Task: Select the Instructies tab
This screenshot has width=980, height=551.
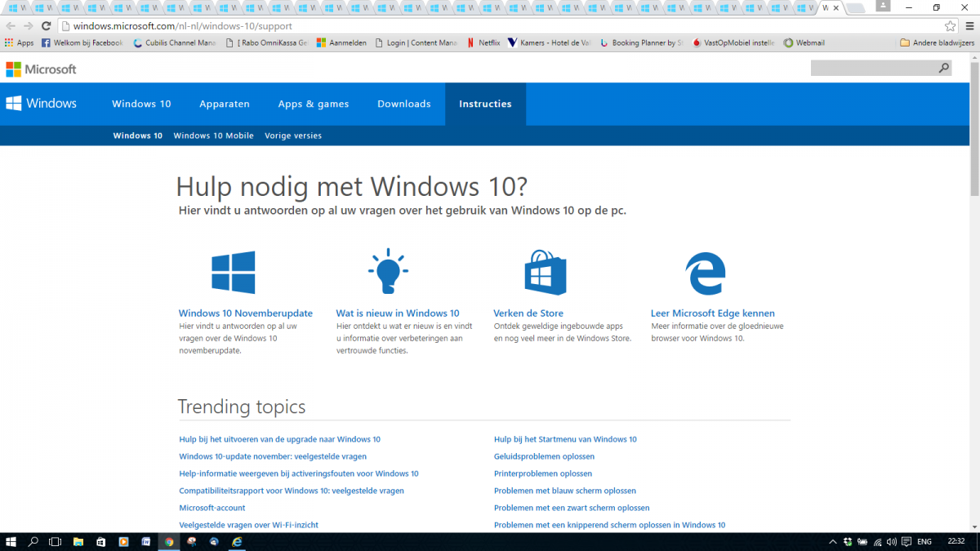Action: point(485,104)
